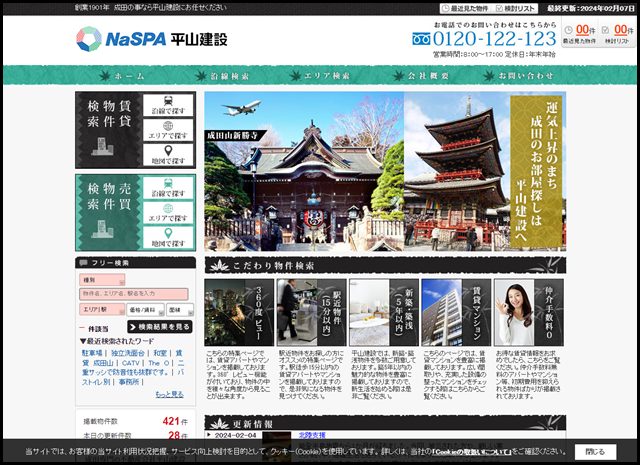640x465 pixels.
Task: Expand the エリア|駅 dropdown
Action: pos(102,309)
